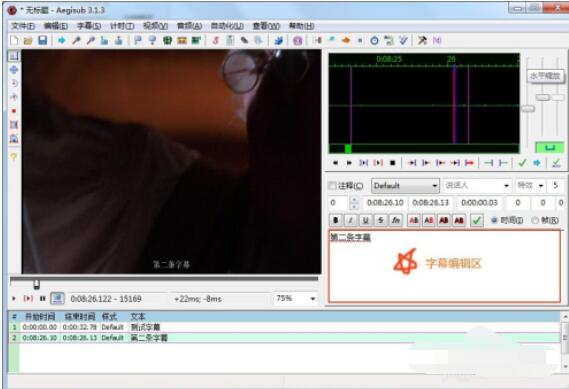Play audio selection button

click(363, 163)
